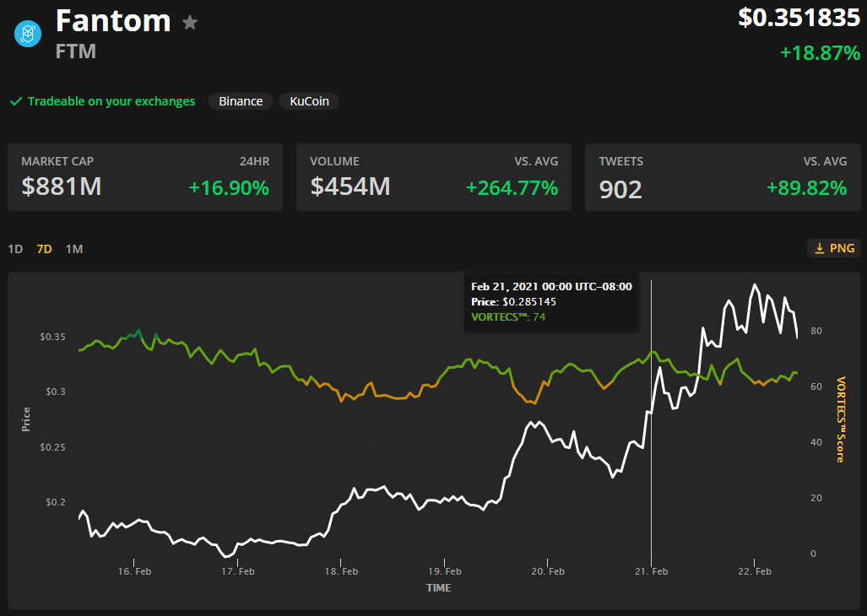Click the 18. Feb axis tick
The height and width of the screenshot is (616, 867).
click(x=341, y=571)
